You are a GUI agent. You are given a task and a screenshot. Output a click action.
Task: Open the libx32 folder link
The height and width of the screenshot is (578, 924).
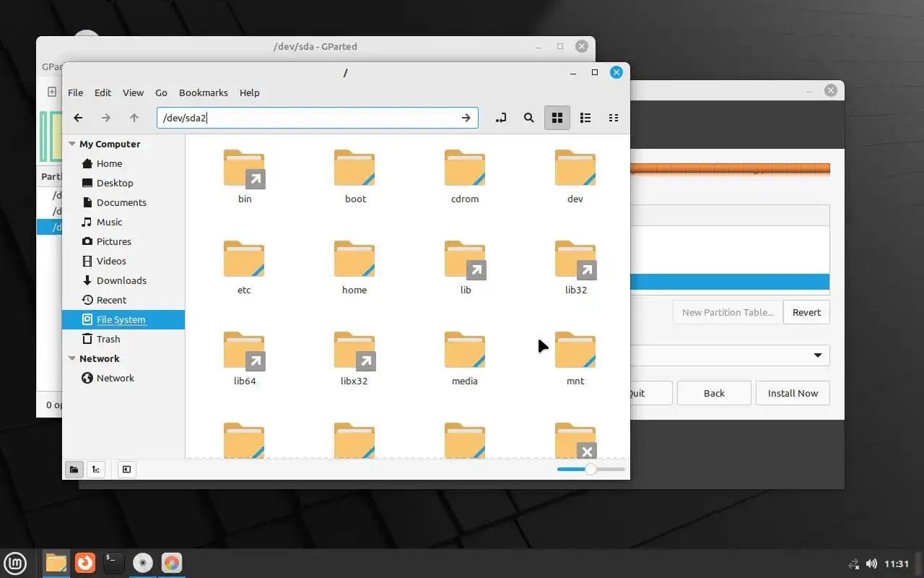click(354, 359)
